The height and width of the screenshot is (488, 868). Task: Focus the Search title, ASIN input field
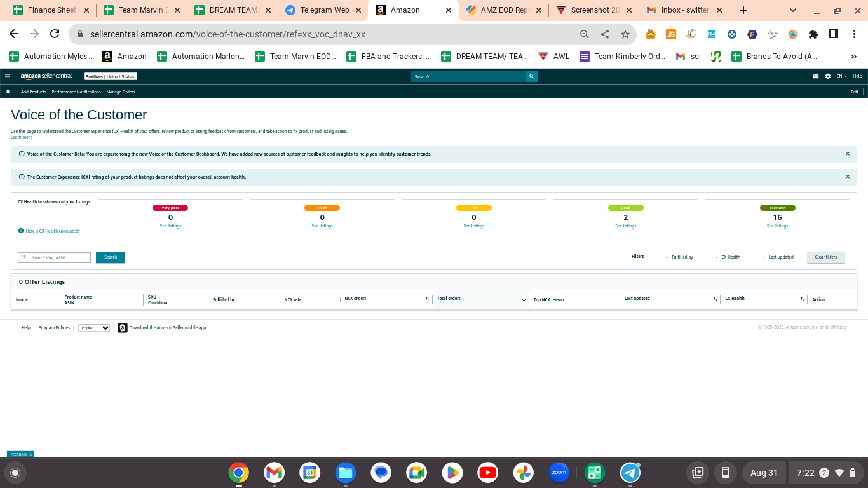[x=60, y=257]
